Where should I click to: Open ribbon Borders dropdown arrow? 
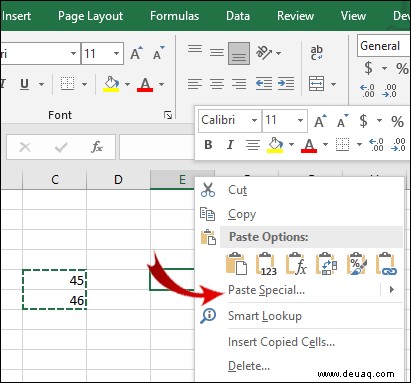(x=84, y=84)
